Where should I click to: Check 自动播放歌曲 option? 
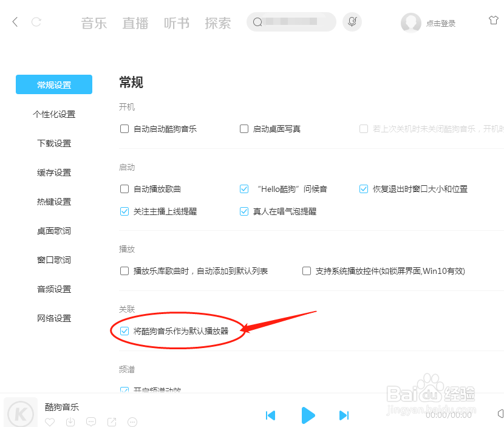[x=124, y=189]
